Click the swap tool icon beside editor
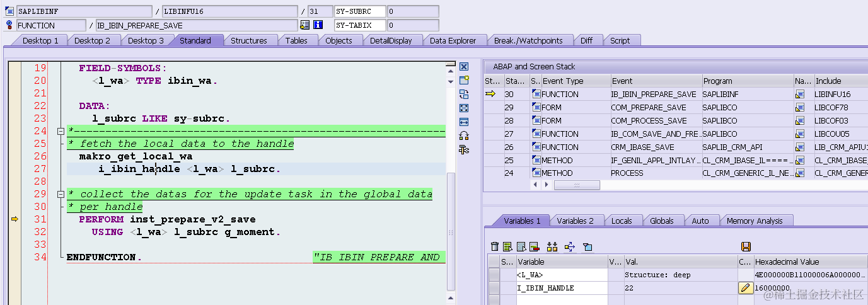This screenshot has height=305, width=868. 464,94
